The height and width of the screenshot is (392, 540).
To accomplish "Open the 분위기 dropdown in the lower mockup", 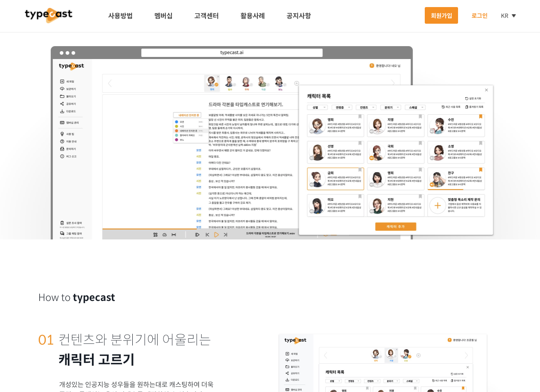I will pyautogui.click(x=392, y=381).
